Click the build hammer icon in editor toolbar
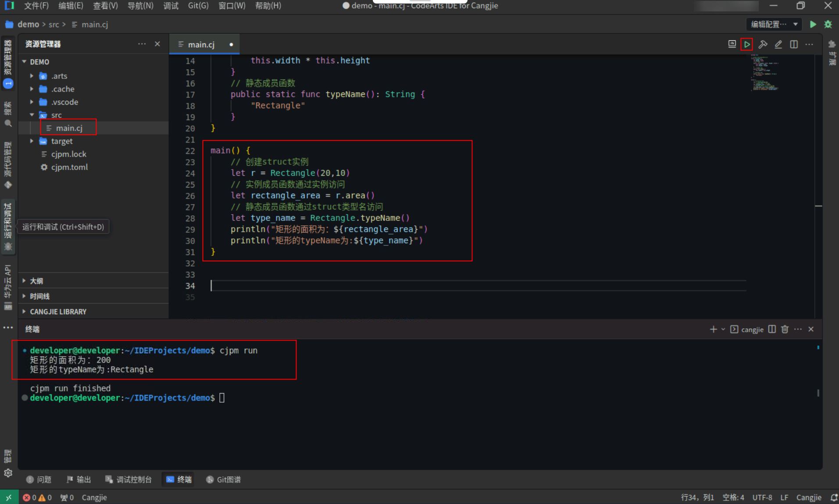This screenshot has width=839, height=504. click(x=763, y=44)
